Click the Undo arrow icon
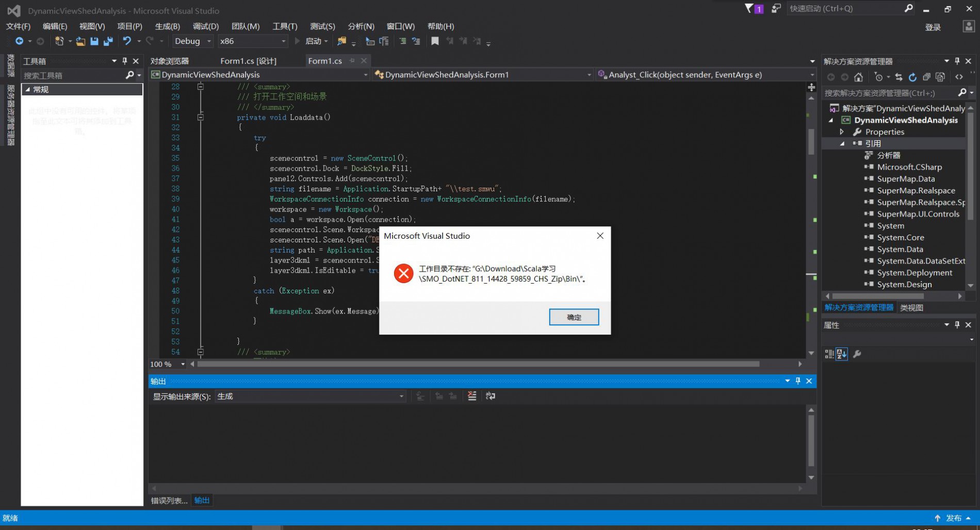This screenshot has width=980, height=530. click(127, 41)
